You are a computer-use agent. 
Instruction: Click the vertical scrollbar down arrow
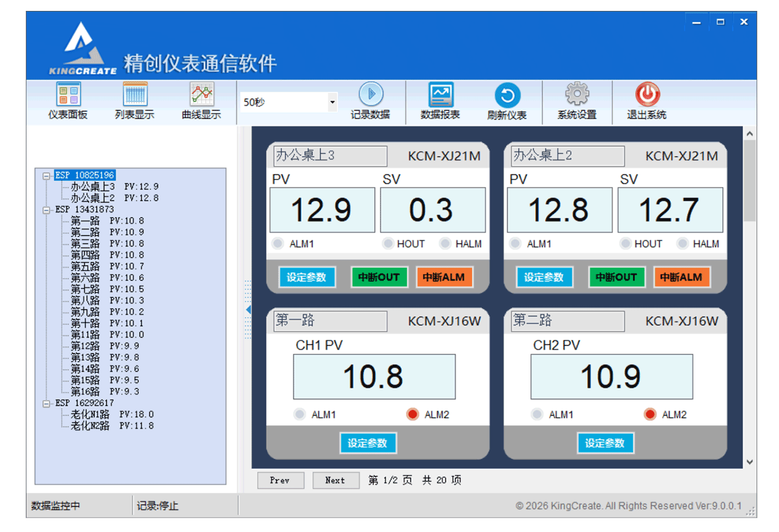750,462
